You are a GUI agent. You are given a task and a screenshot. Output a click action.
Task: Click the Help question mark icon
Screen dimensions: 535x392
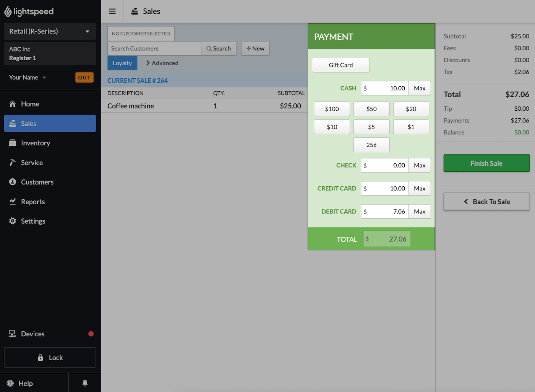tap(10, 383)
